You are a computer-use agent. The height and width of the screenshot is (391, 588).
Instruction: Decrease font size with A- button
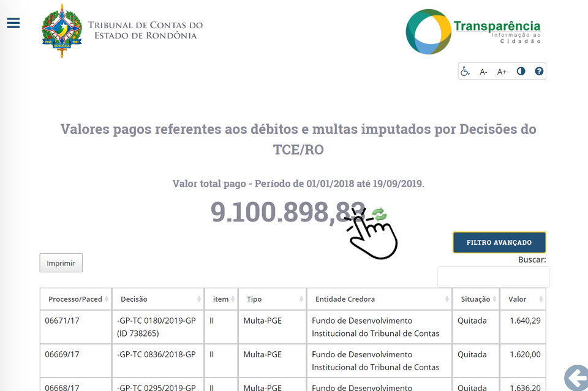click(483, 72)
